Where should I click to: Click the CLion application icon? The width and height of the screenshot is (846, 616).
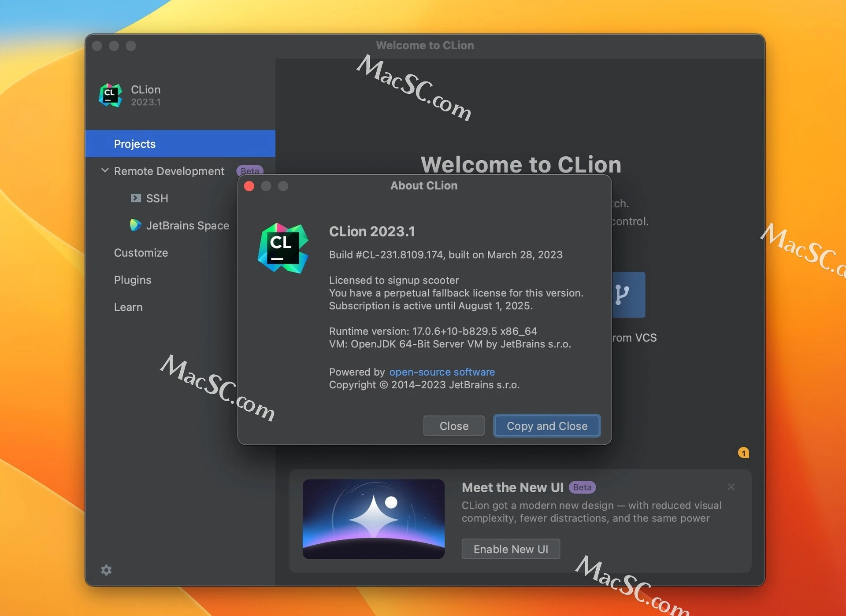click(111, 93)
